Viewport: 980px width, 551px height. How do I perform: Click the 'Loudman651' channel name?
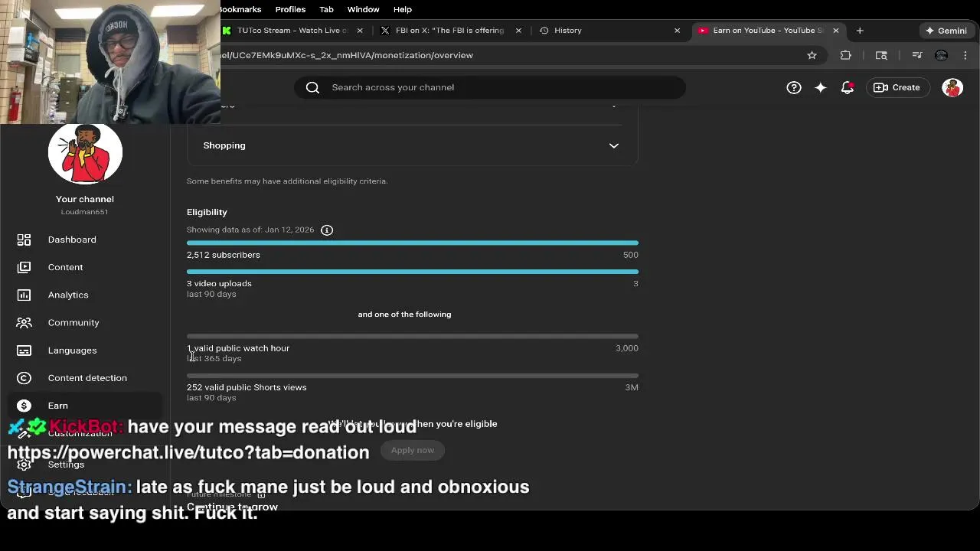85,212
